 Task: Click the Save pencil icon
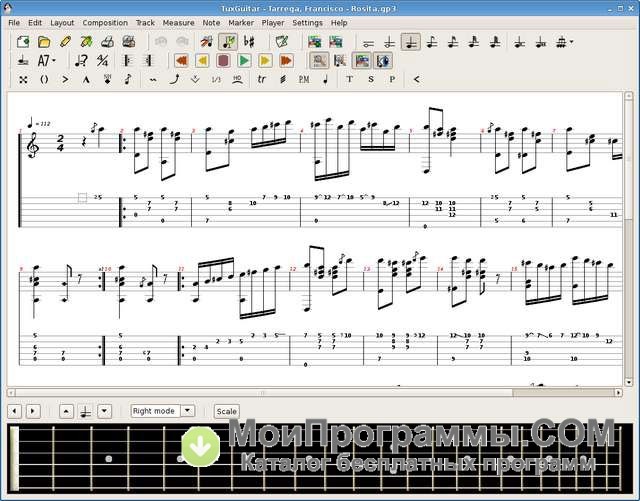point(65,42)
